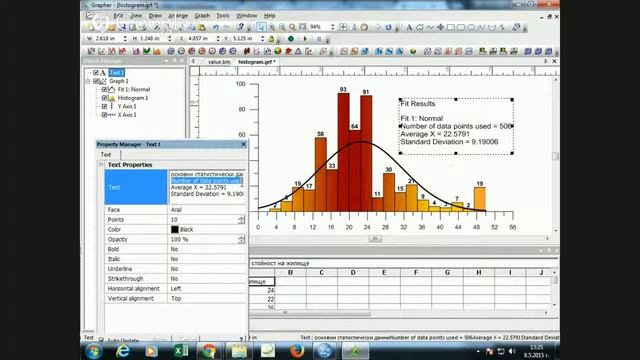Open the Tools menu
The image size is (640, 360).
point(222,16)
